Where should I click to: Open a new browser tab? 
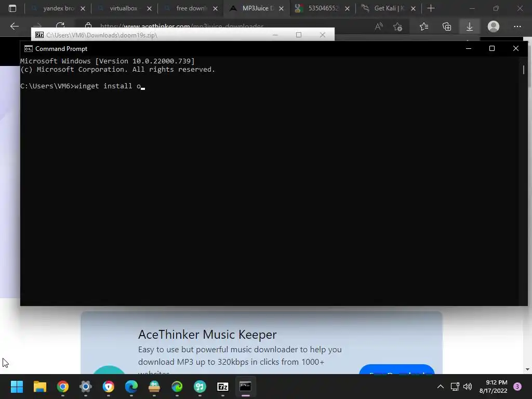click(x=431, y=8)
